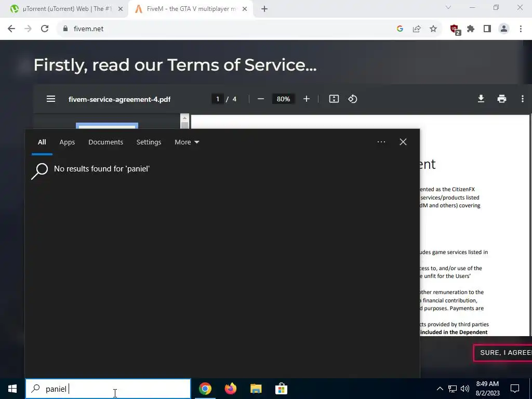
Task: Expand the More search filter dropdown
Action: (187, 142)
